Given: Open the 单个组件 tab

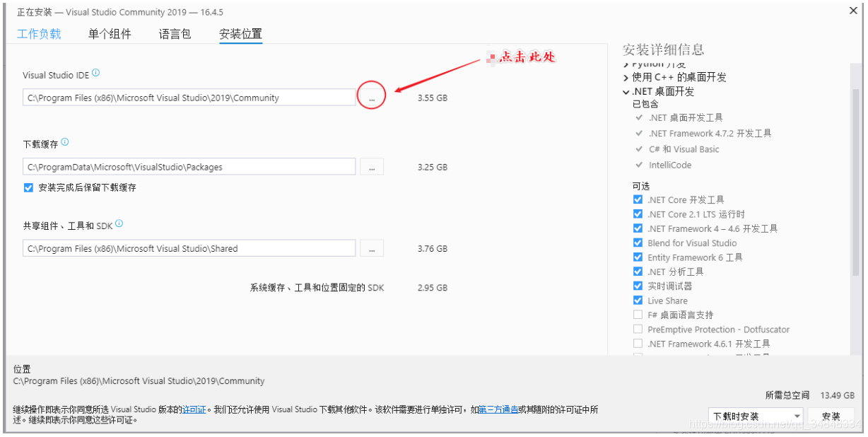Looking at the screenshot, I should (110, 33).
